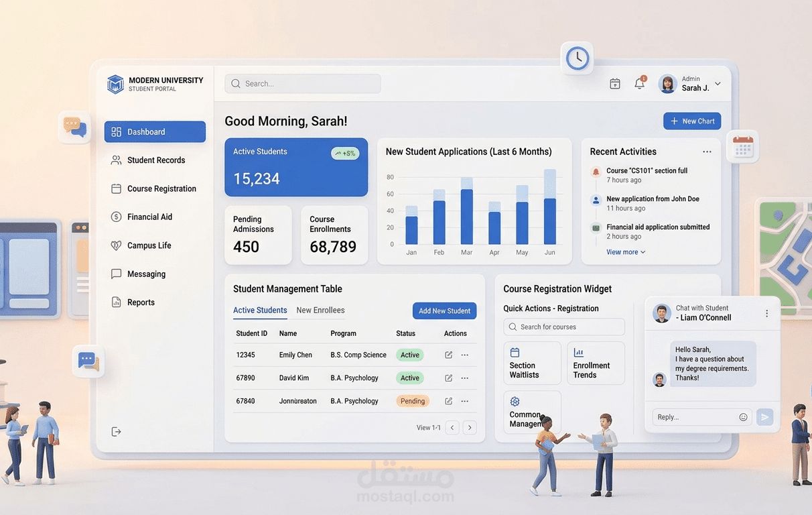The image size is (812, 515).
Task: Click the send message button
Action: pyautogui.click(x=764, y=417)
